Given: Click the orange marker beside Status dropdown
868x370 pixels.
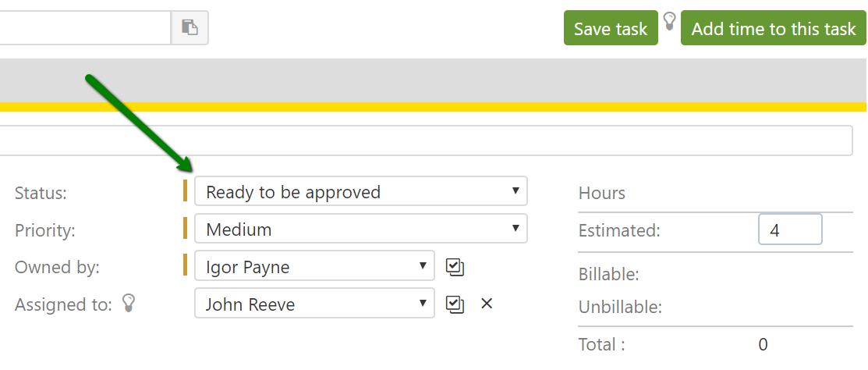Looking at the screenshot, I should pyautogui.click(x=185, y=191).
